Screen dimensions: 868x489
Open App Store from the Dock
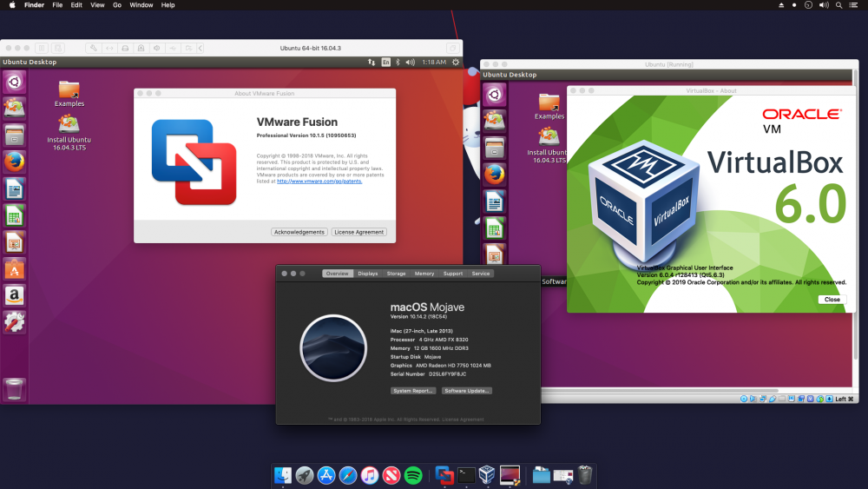pyautogui.click(x=326, y=475)
